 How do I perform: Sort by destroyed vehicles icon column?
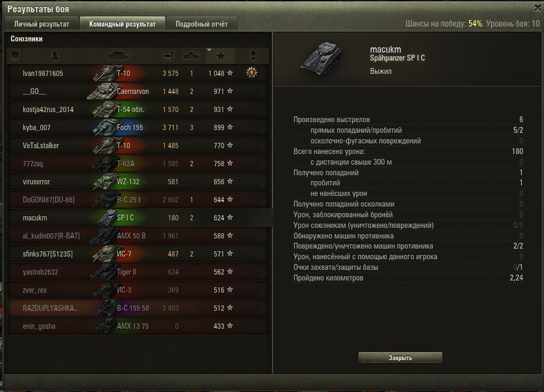pyautogui.click(x=192, y=56)
